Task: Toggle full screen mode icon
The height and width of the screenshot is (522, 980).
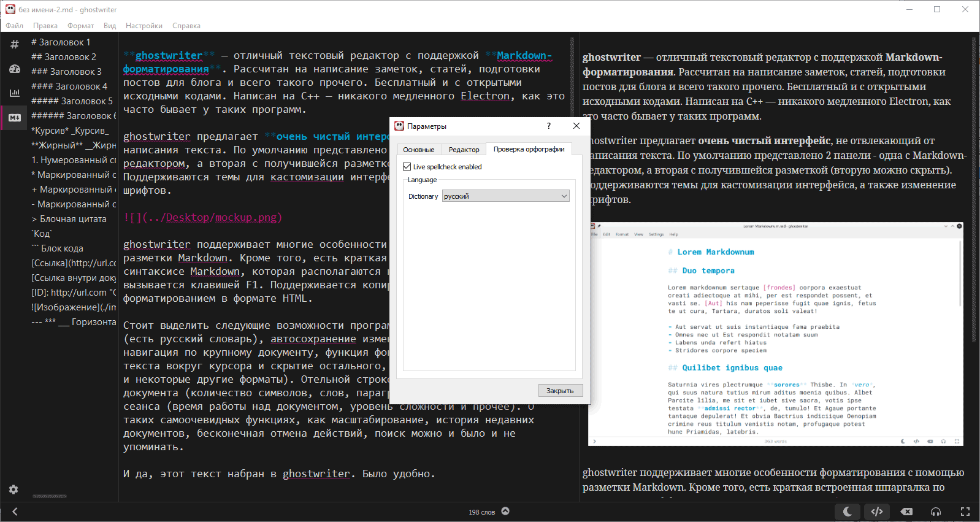Action: 965,512
